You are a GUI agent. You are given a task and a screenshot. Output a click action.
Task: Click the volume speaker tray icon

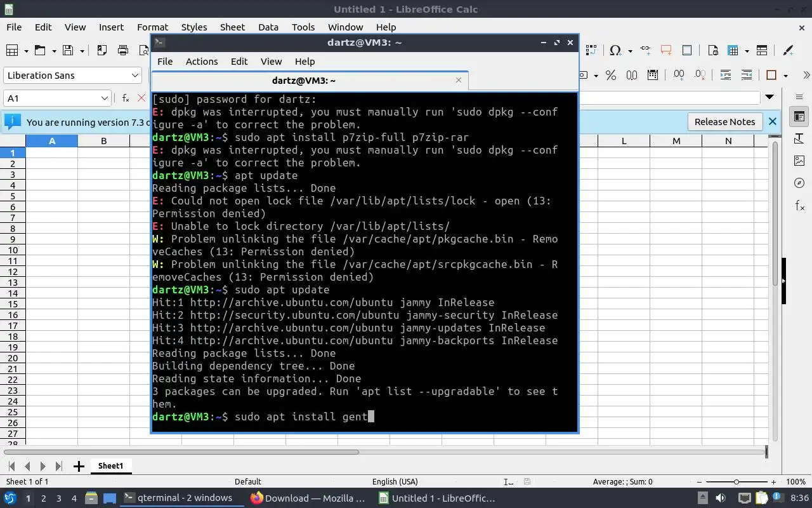[721, 498]
